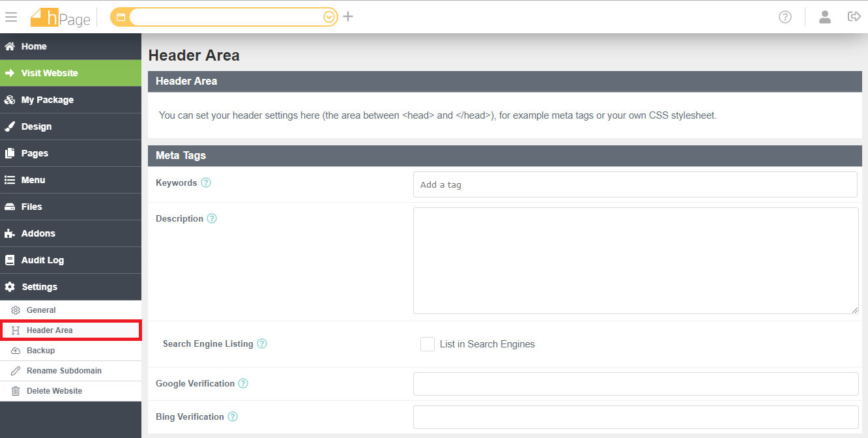Click the logout icon
868x438 pixels.
[x=854, y=16]
